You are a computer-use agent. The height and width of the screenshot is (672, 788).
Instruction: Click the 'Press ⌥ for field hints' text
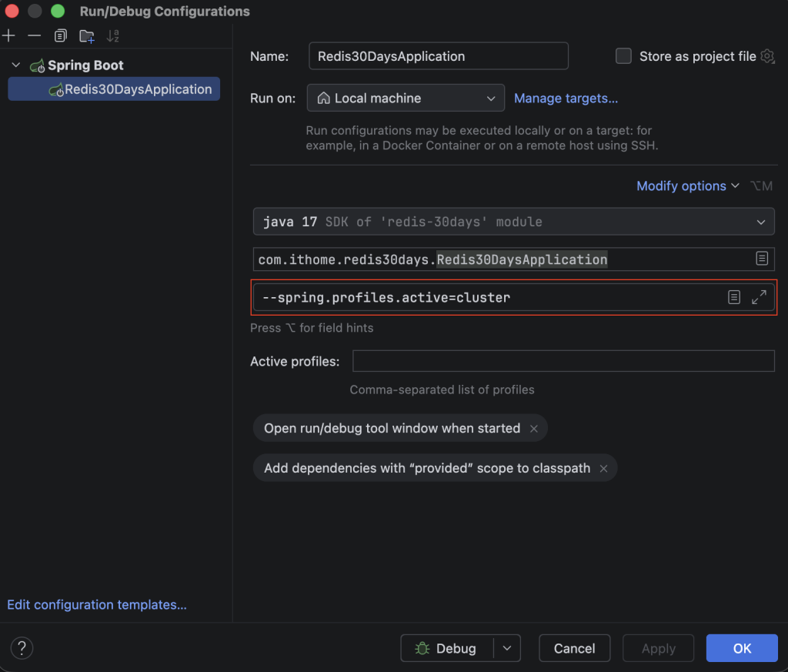coord(312,328)
